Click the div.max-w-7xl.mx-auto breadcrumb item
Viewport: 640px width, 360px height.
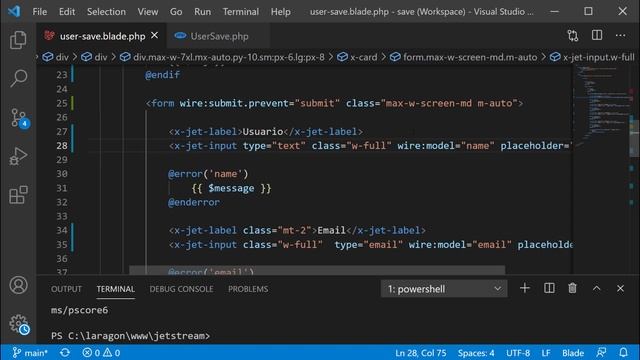tap(222, 57)
